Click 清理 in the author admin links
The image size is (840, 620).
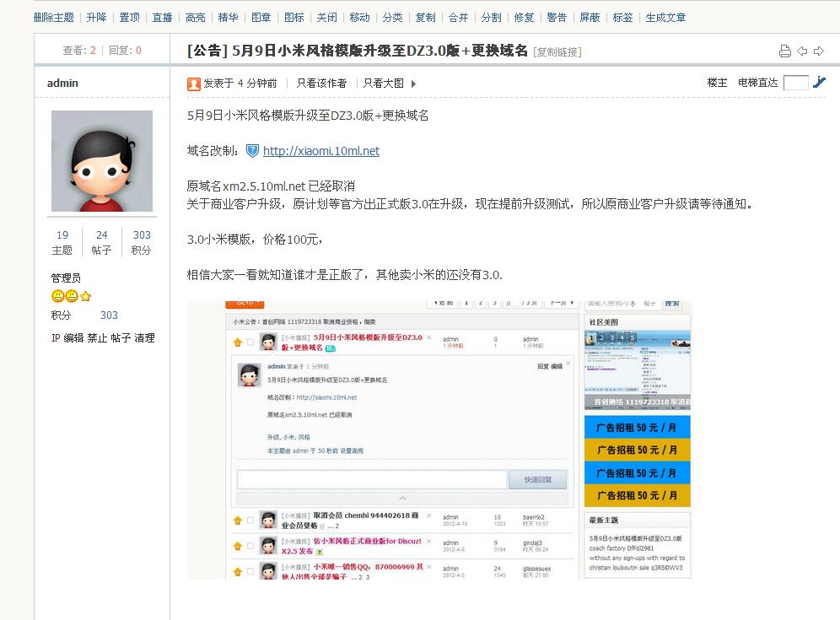point(145,338)
